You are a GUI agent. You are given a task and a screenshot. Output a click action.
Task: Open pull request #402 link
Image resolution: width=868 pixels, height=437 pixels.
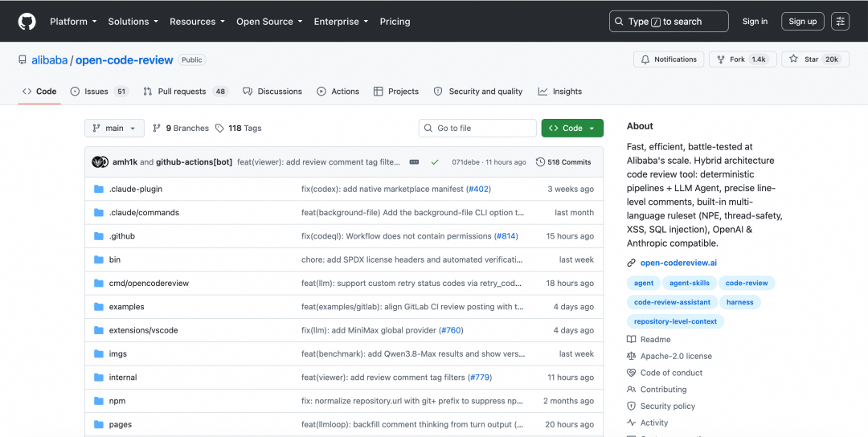(479, 190)
